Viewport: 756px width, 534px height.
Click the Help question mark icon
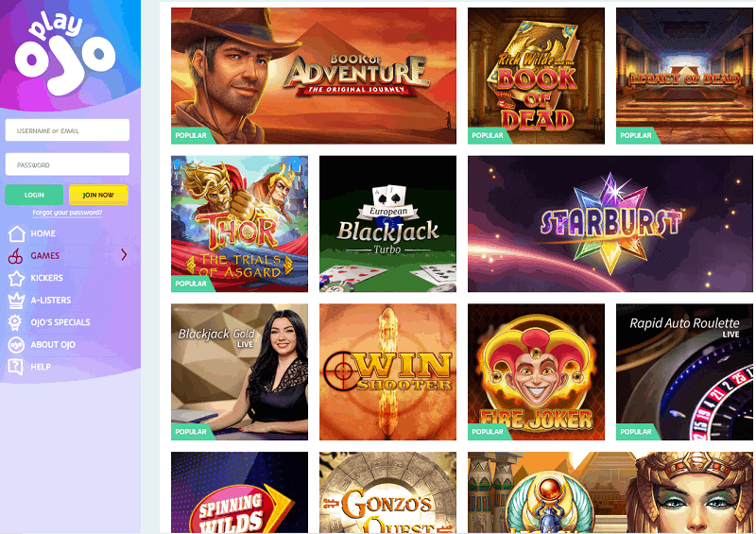coord(15,367)
